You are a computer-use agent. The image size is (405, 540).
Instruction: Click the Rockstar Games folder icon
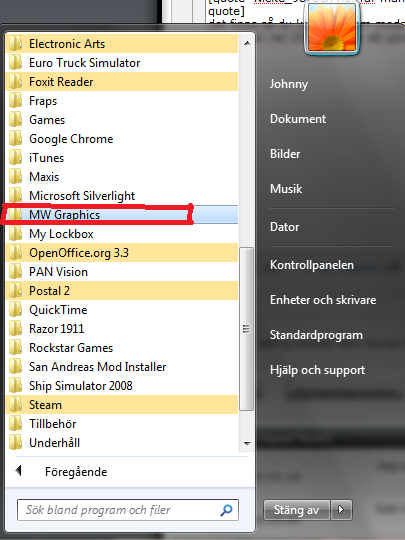tap(15, 348)
